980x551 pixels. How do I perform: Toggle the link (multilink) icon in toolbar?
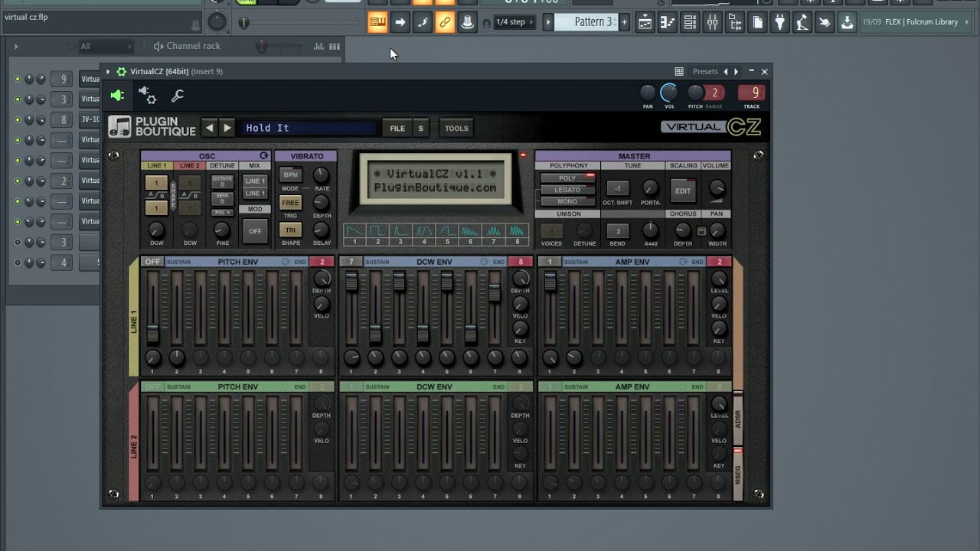(x=445, y=22)
